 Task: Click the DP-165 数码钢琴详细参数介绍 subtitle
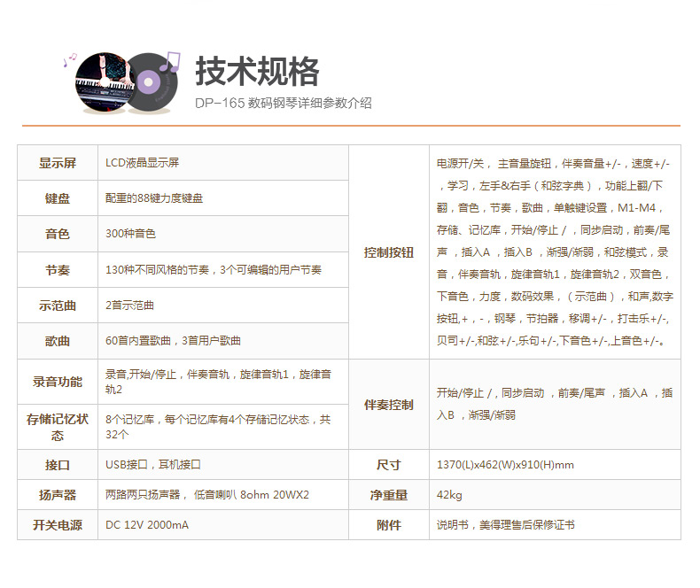click(x=284, y=103)
